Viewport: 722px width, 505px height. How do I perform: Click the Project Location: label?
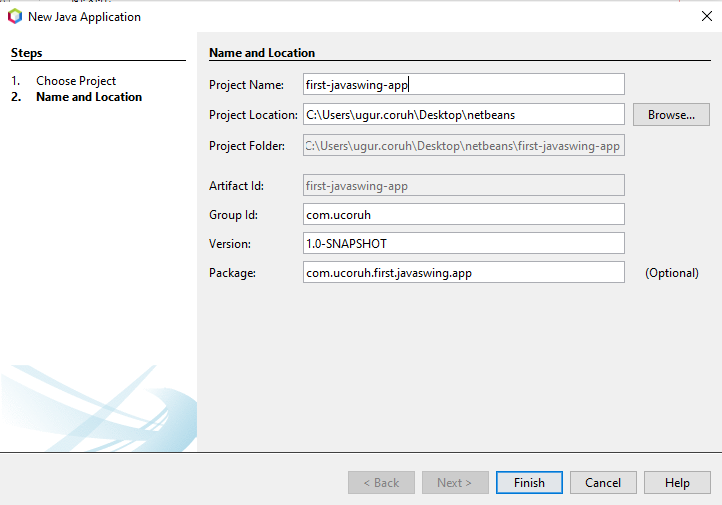tap(253, 115)
